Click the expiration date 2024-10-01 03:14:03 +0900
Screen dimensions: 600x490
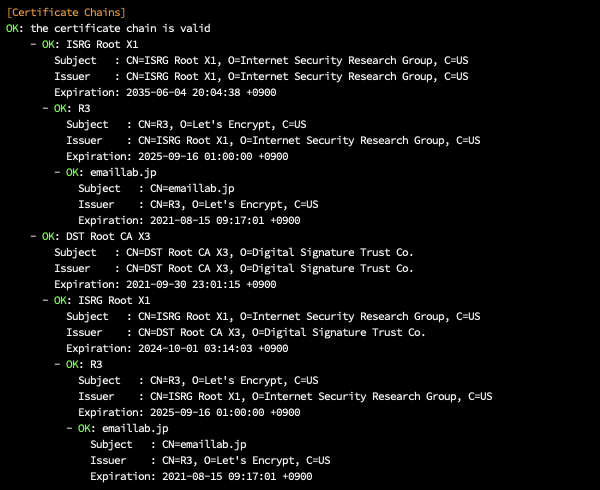pos(213,348)
